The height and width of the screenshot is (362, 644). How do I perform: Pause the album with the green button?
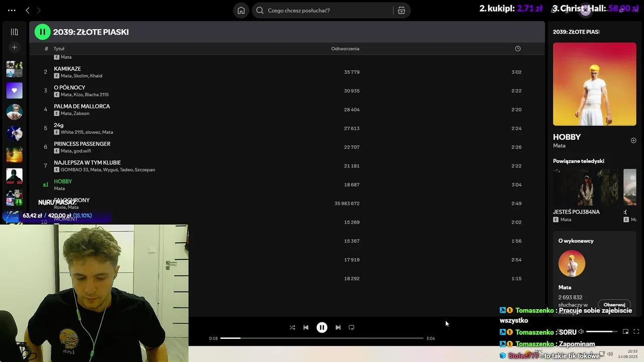pyautogui.click(x=42, y=32)
